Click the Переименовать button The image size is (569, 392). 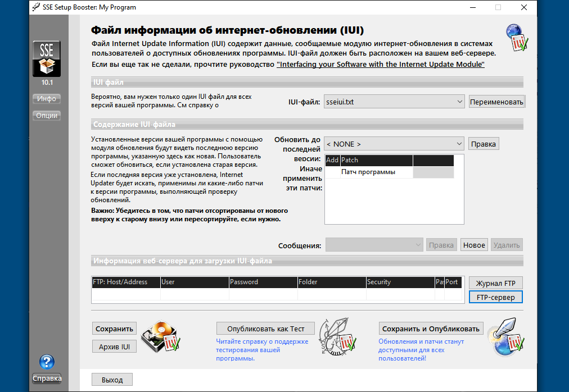(496, 102)
